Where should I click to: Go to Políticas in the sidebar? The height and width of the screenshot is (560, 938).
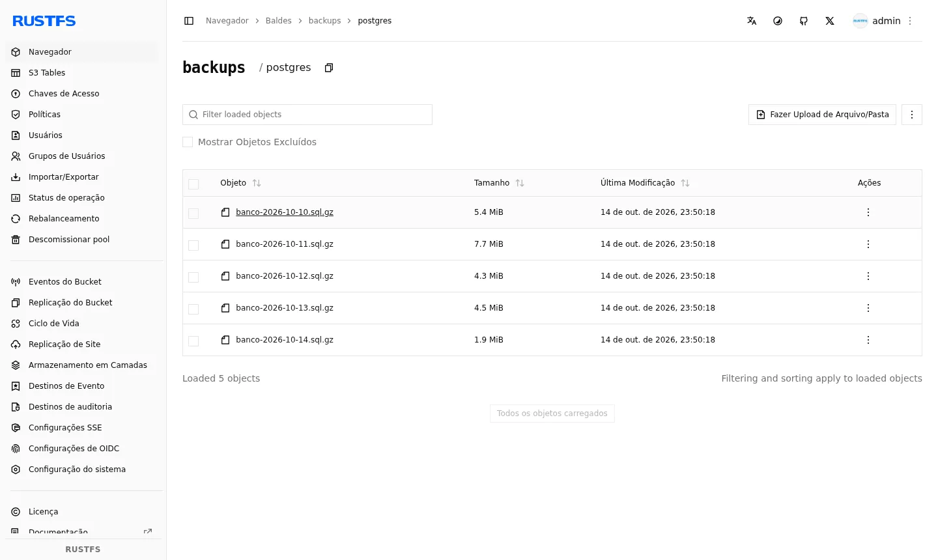82,115
